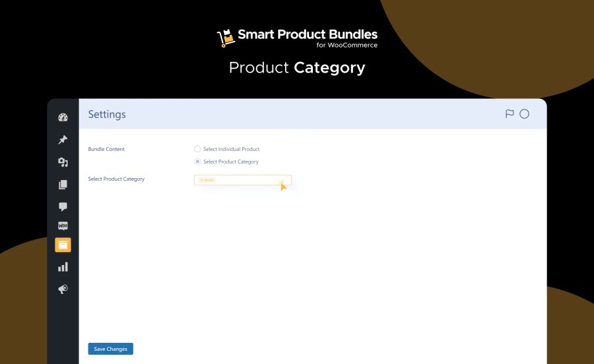Screen dimensions: 594x364
Task: Open the Select Product Category dropdown field
Action: 243,180
